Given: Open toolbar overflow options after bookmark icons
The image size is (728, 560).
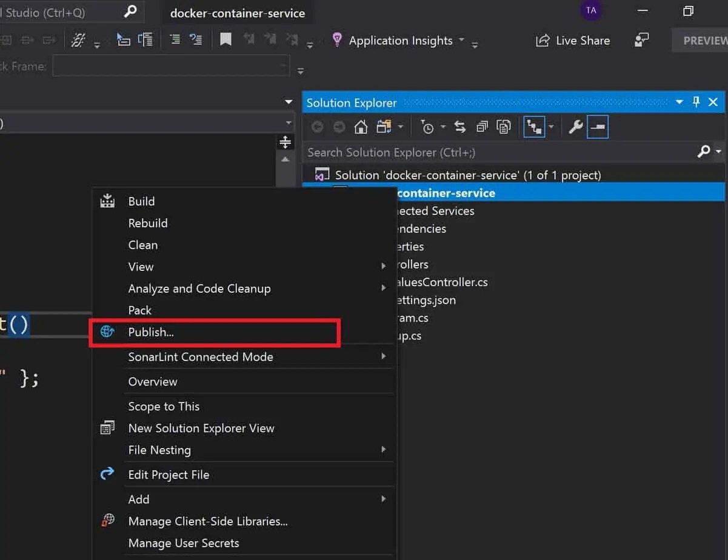Looking at the screenshot, I should [310, 45].
